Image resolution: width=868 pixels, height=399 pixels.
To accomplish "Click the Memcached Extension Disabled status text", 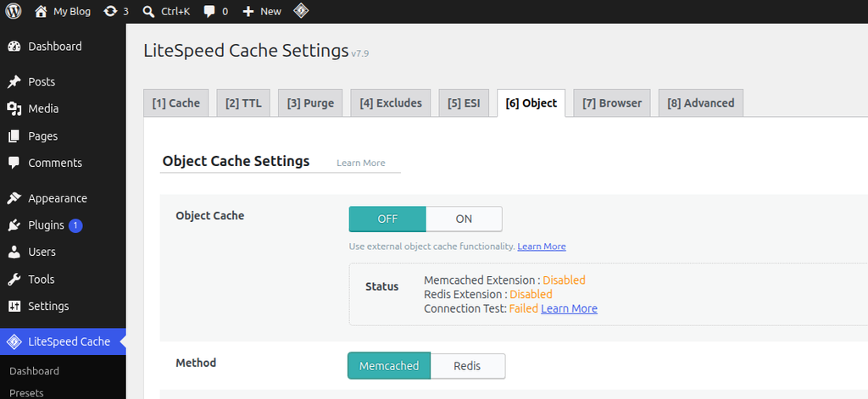I will 564,280.
